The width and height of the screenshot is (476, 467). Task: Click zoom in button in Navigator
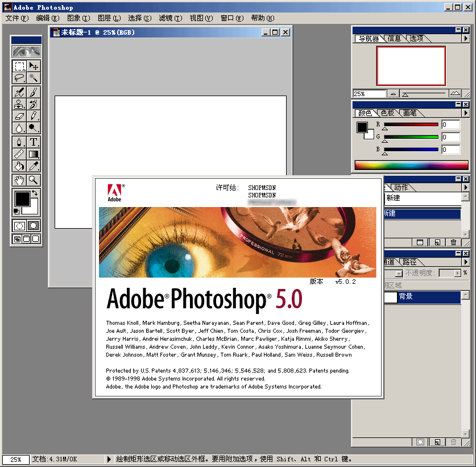(455, 93)
